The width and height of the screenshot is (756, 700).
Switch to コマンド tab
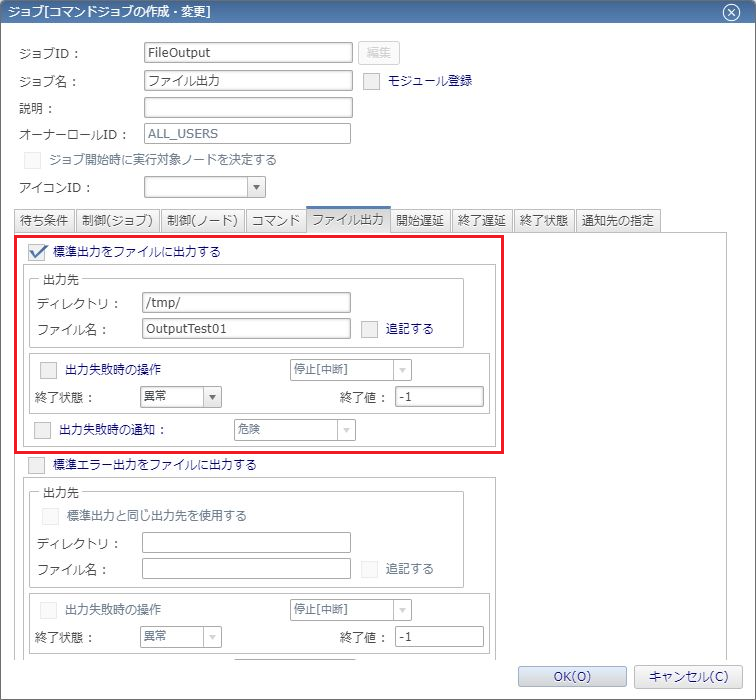[276, 221]
